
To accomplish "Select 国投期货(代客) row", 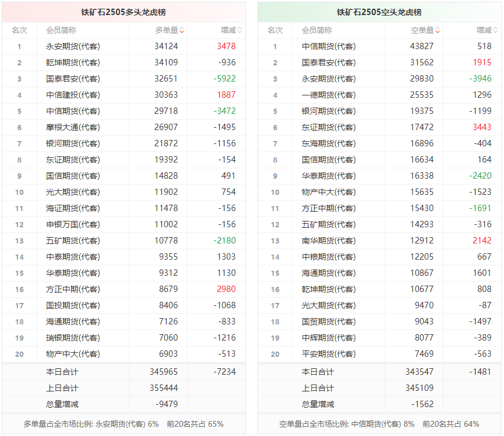I will tap(124, 305).
